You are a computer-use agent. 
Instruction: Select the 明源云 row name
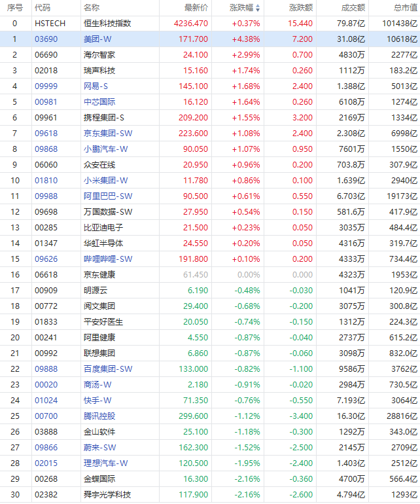(x=96, y=291)
